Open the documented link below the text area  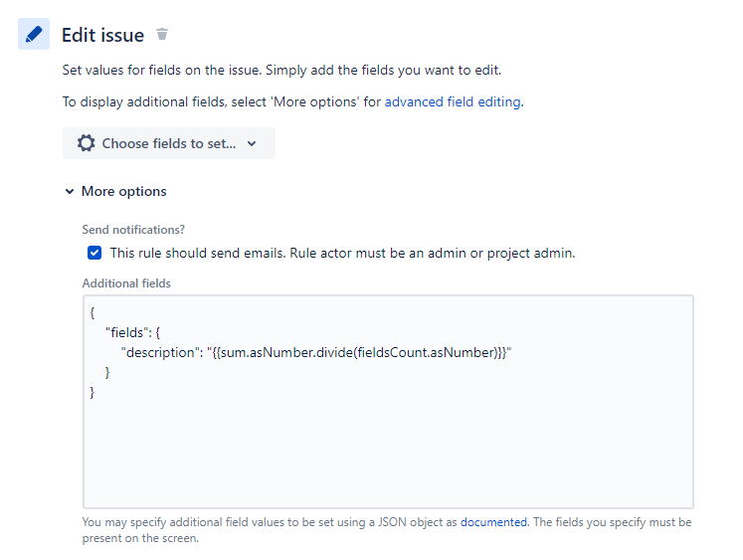coord(493,521)
